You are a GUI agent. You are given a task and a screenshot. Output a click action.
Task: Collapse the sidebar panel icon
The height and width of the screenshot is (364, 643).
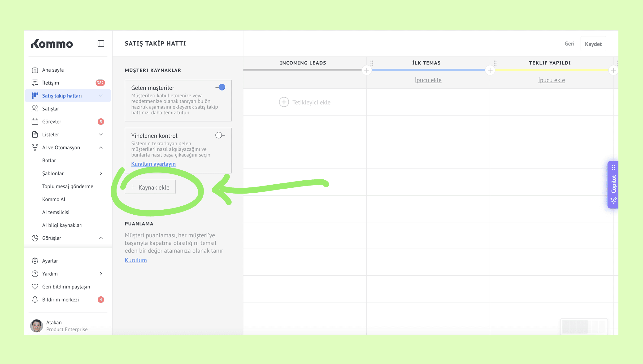click(x=101, y=43)
